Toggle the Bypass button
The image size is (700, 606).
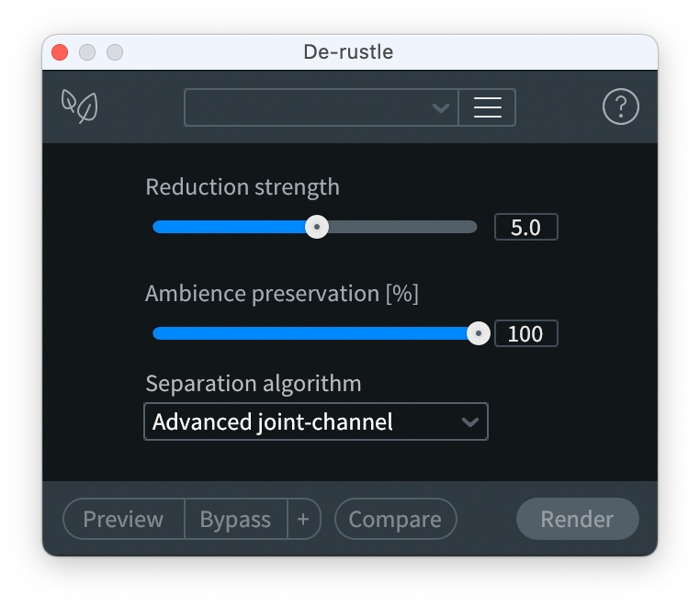pyautogui.click(x=236, y=519)
